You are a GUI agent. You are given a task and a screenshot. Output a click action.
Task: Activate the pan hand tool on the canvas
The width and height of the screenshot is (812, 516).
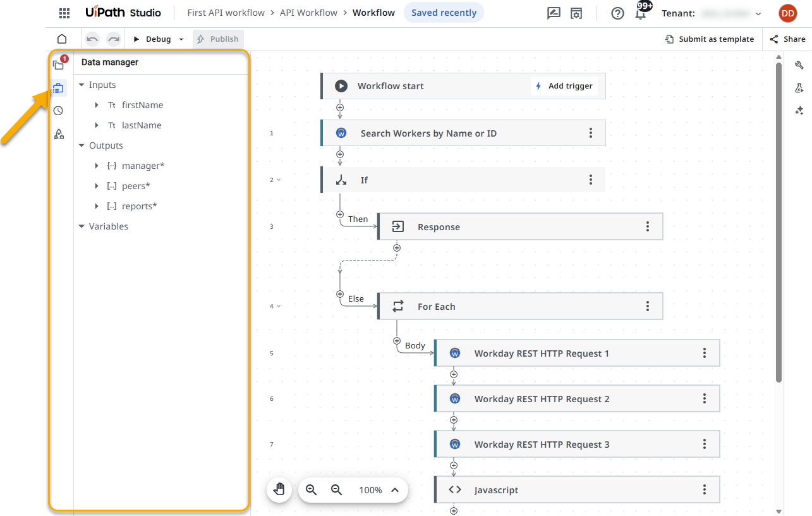click(x=279, y=489)
